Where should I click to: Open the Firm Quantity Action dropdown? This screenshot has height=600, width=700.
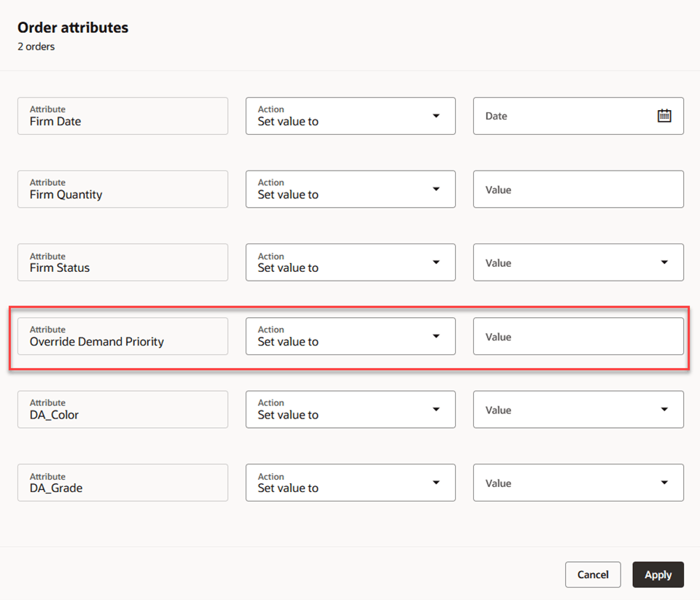pyautogui.click(x=436, y=188)
